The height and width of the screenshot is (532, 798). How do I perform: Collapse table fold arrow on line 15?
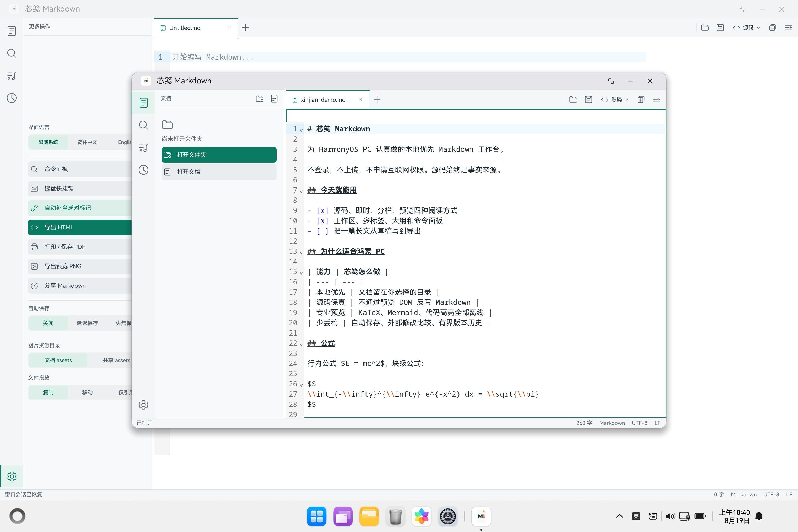[301, 273]
